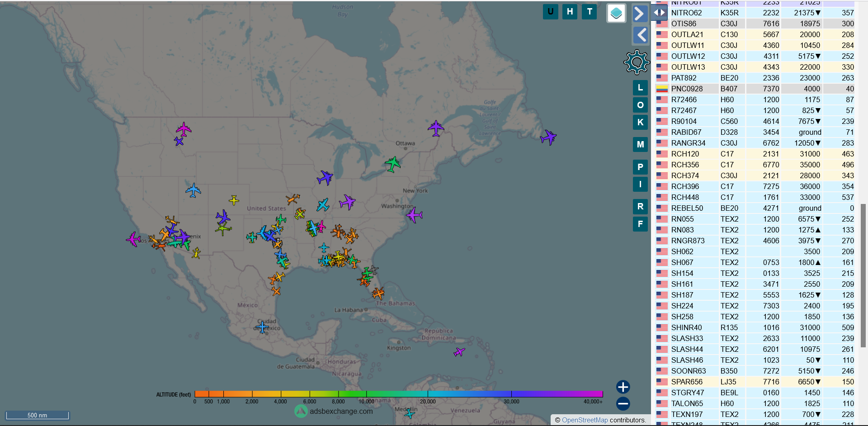Screen dimensions: 868x426
Task: Toggle the P map button
Action: point(640,167)
